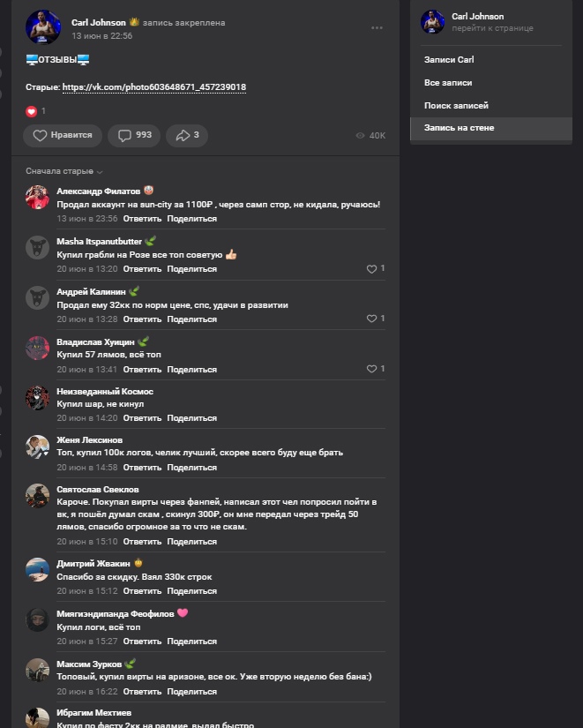The image size is (583, 728).
Task: Click Поделиться under Женя Лексинов's comment
Action: point(191,468)
